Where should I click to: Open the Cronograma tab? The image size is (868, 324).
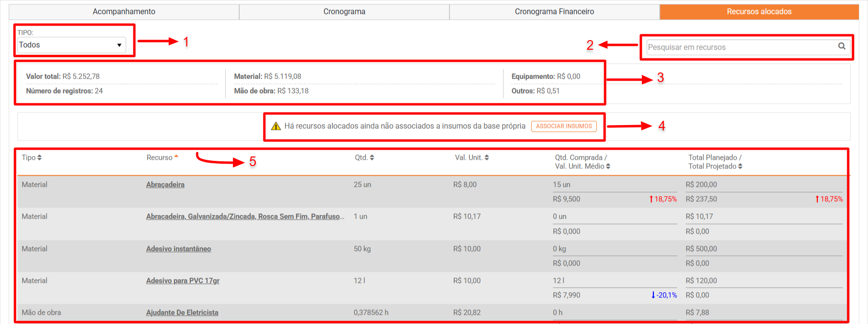tap(344, 12)
